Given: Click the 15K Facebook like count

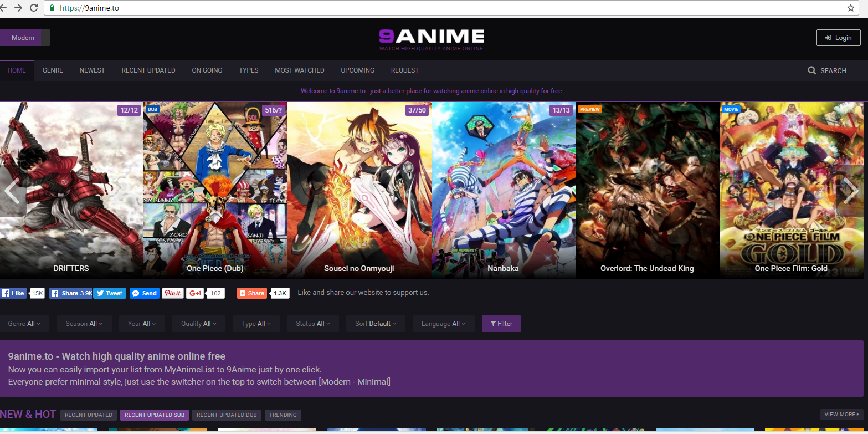Looking at the screenshot, I should pyautogui.click(x=37, y=293).
